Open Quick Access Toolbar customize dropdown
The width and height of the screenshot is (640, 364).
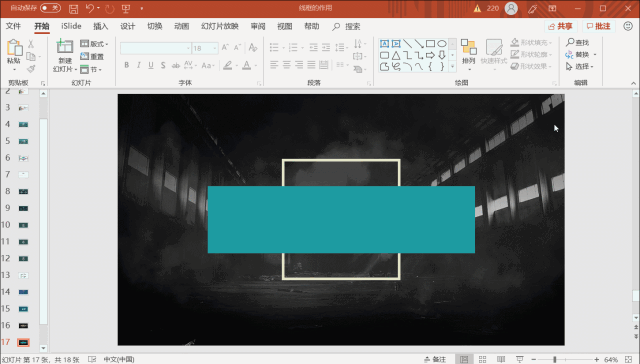[142, 9]
